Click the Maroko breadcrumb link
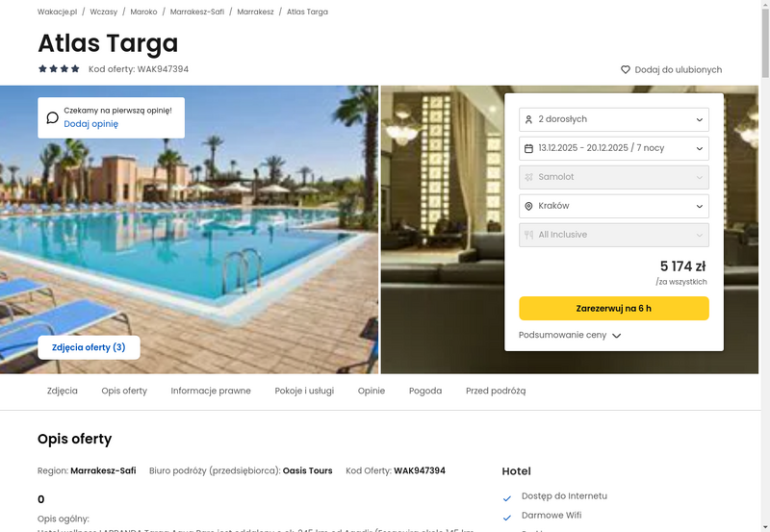This screenshot has height=532, width=770. pyautogui.click(x=143, y=12)
